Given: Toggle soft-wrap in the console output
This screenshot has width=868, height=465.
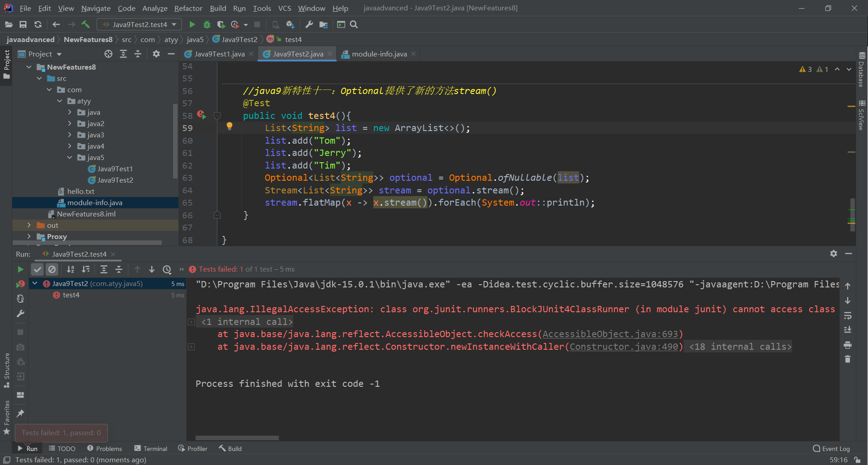Looking at the screenshot, I should 848,315.
